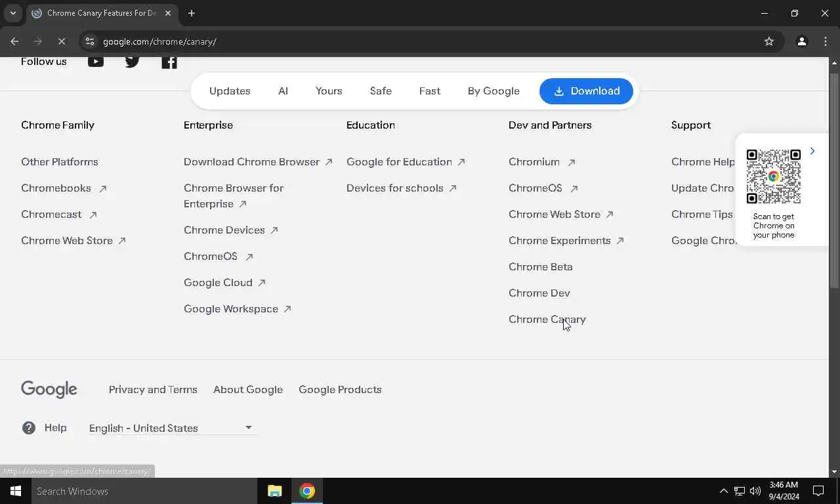This screenshot has height=504, width=840.
Task: Open ChromeOS link under Dev and Partners
Action: pyautogui.click(x=543, y=188)
